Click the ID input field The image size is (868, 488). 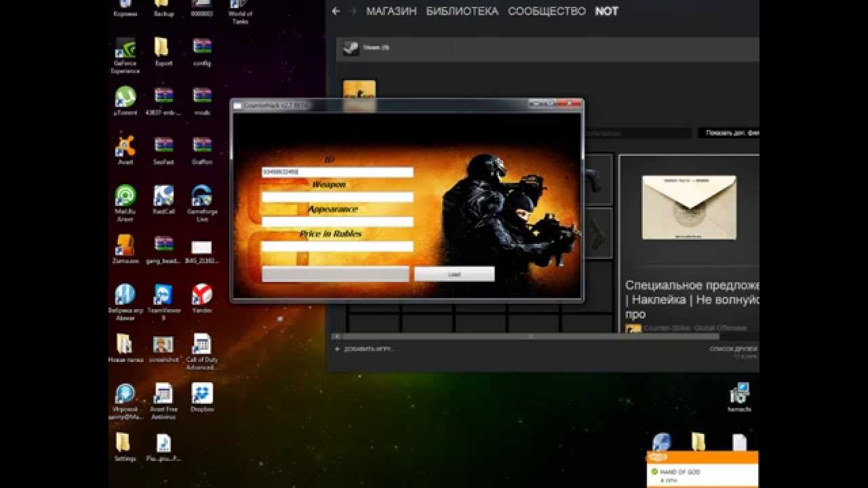[337, 172]
